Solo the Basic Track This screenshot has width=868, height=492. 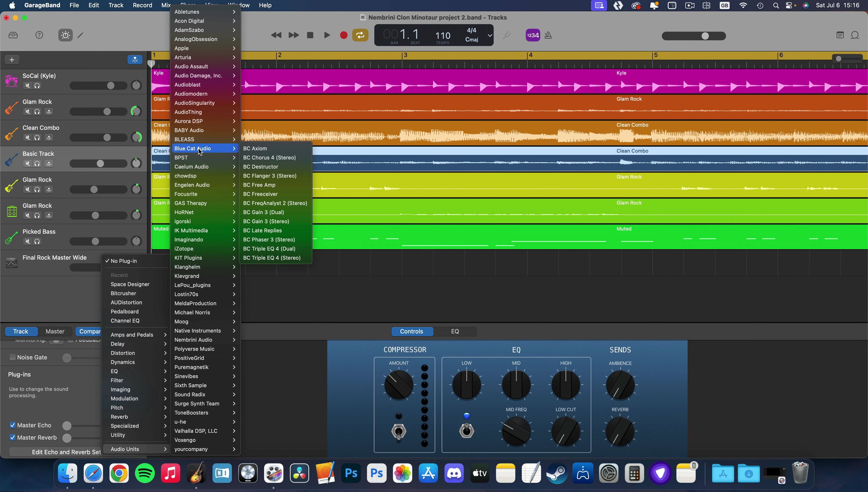tap(38, 163)
